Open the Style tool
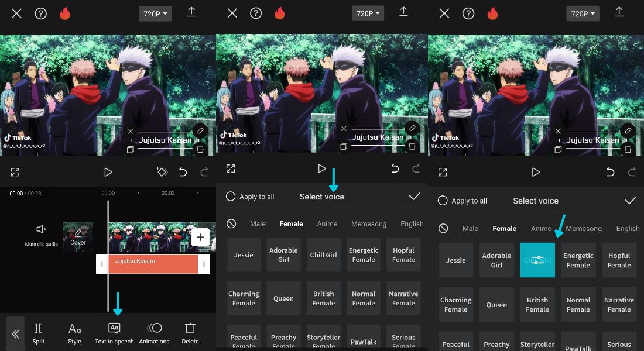The image size is (644, 351). pyautogui.click(x=74, y=333)
